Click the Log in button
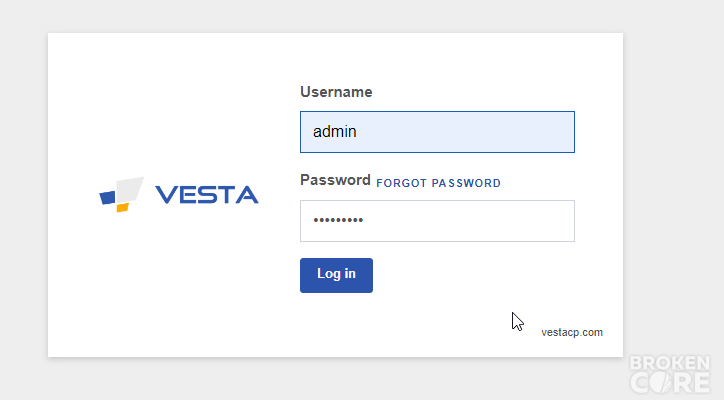The height and width of the screenshot is (400, 724). (x=336, y=275)
